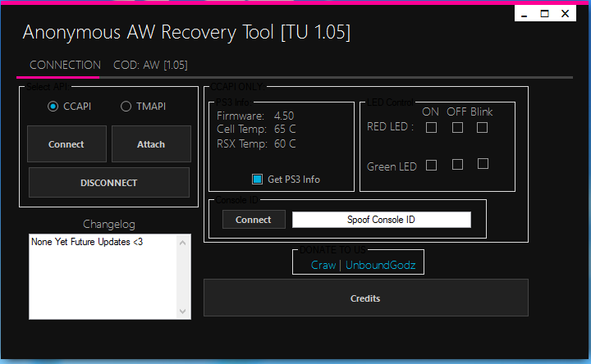
Task: Click the Cell Temp value 65 C
Action: (285, 129)
